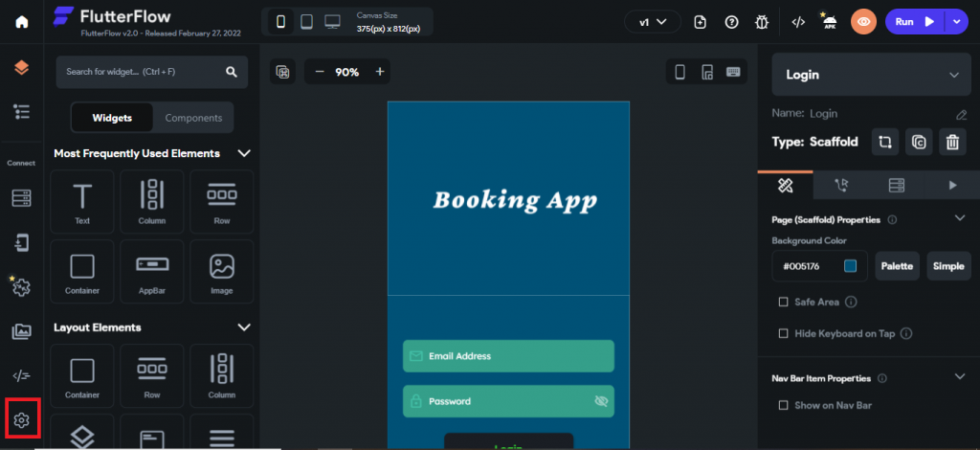Zoom in with the plus icon
The height and width of the screenshot is (450, 980).
[379, 72]
